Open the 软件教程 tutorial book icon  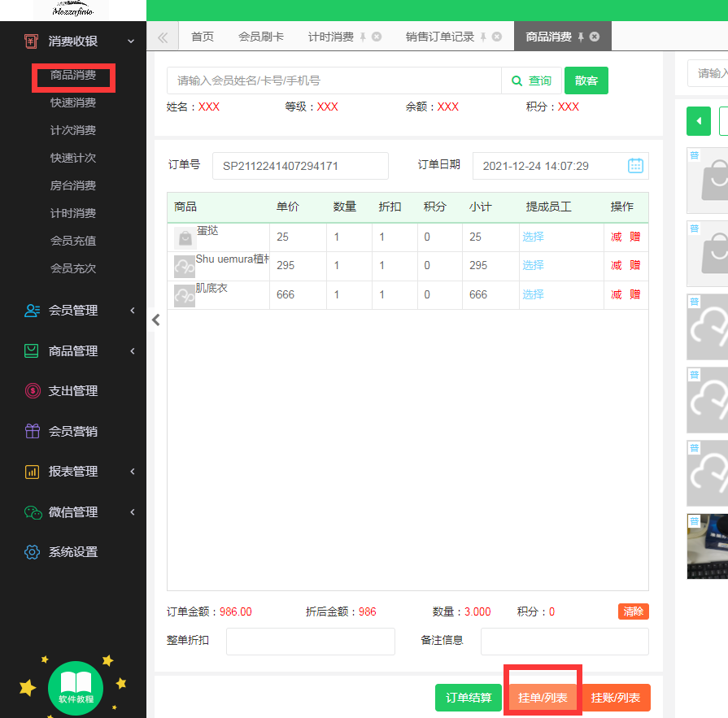pyautogui.click(x=76, y=688)
